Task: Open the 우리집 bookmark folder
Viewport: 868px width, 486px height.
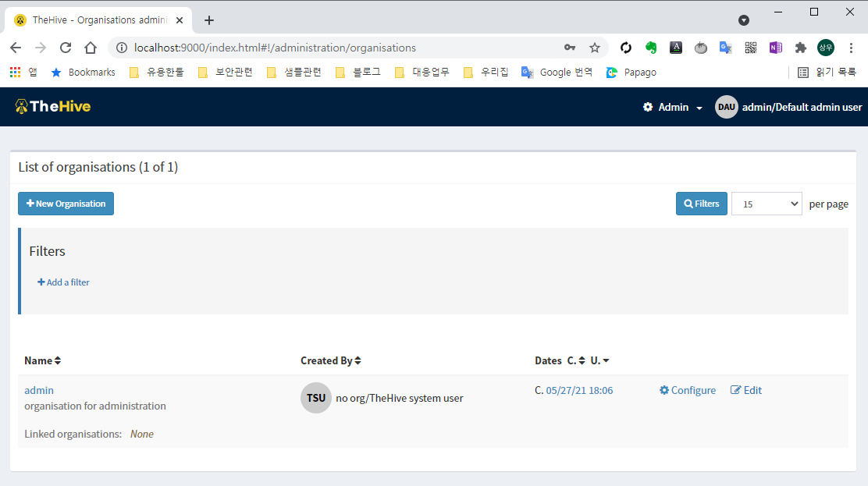Action: (x=486, y=73)
